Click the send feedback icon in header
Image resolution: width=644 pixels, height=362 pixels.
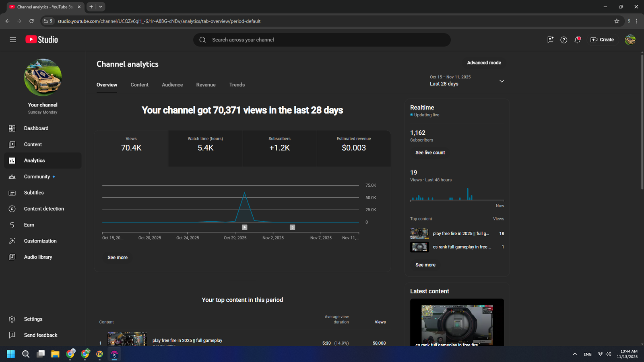pos(550,40)
